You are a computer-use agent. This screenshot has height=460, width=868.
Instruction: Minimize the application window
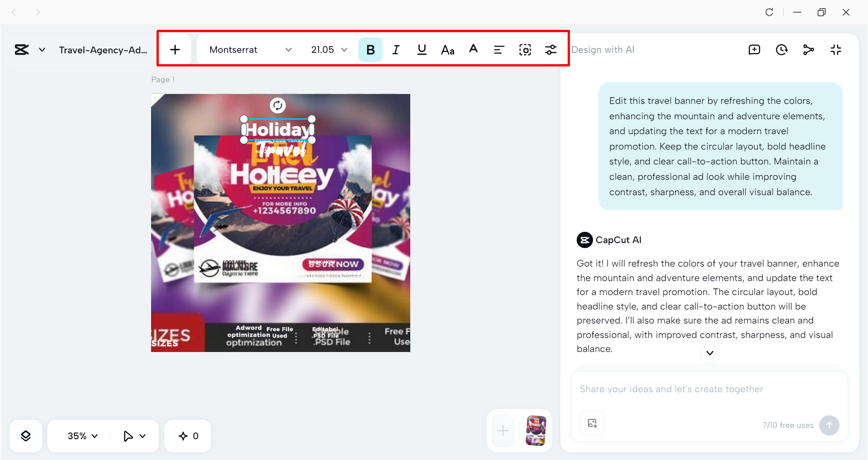[797, 12]
